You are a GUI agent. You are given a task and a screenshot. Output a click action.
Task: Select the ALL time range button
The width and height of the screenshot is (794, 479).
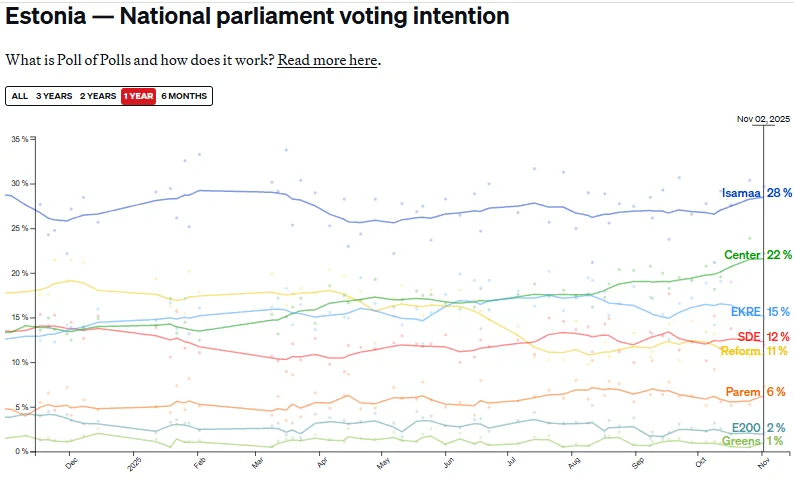pyautogui.click(x=19, y=96)
